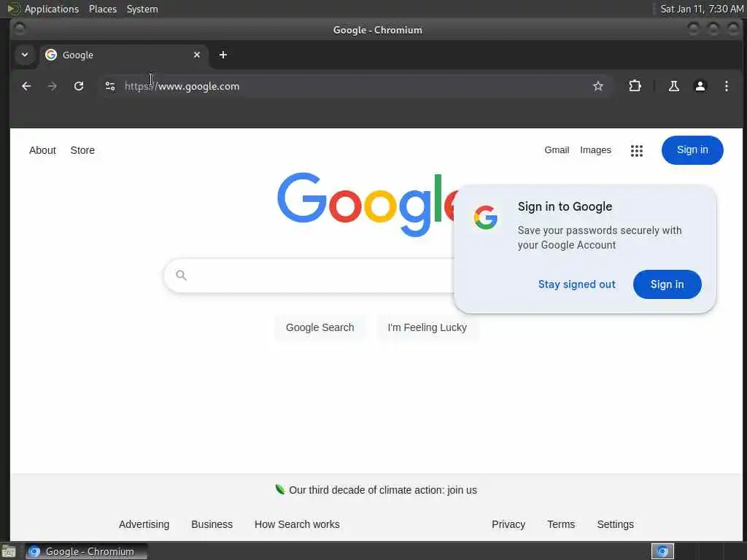Open the Applications menu

pyautogui.click(x=52, y=9)
